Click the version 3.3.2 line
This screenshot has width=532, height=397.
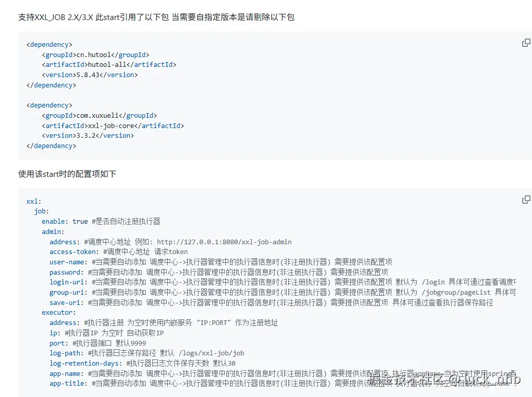(87, 135)
